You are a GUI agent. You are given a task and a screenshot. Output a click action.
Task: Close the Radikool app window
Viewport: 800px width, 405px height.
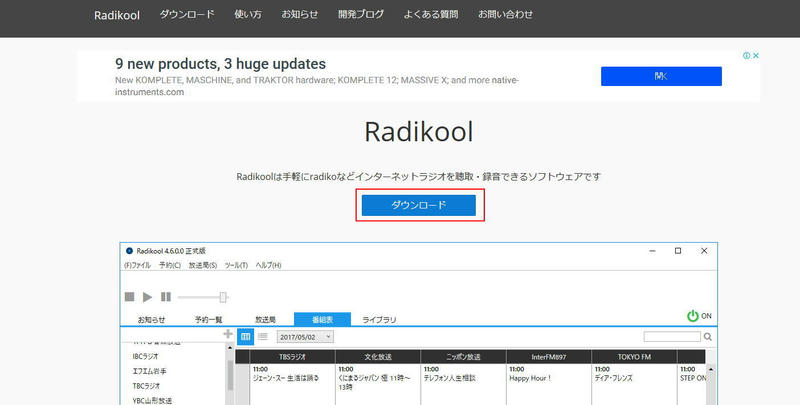(704, 250)
